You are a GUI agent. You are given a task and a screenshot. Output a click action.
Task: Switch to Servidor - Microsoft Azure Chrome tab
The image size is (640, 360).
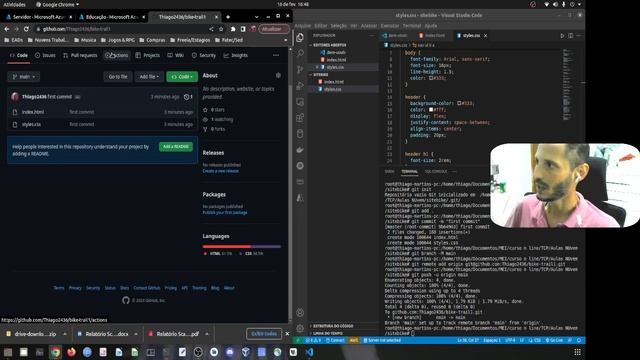39,17
